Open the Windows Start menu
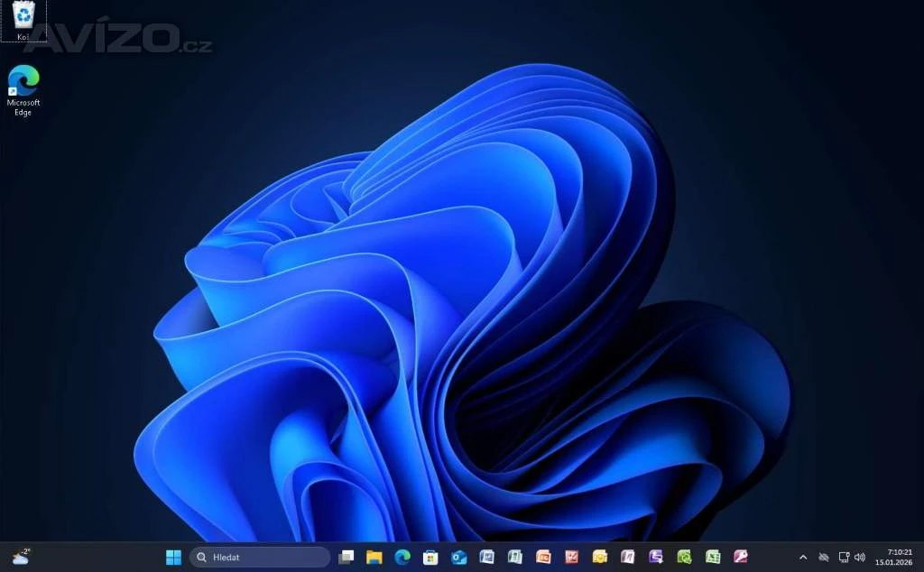Image resolution: width=924 pixels, height=572 pixels. [x=173, y=558]
